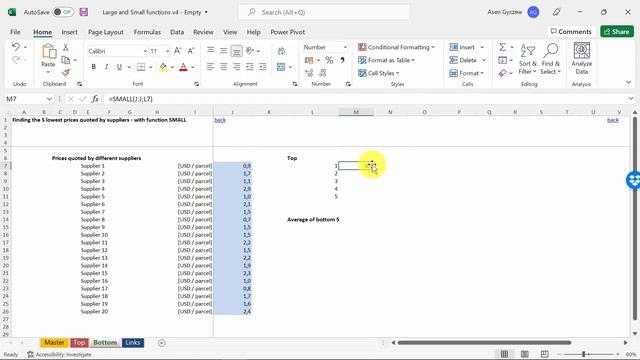Click Align Left icon
Screen dimensions: 640x360
pyautogui.click(x=211, y=67)
